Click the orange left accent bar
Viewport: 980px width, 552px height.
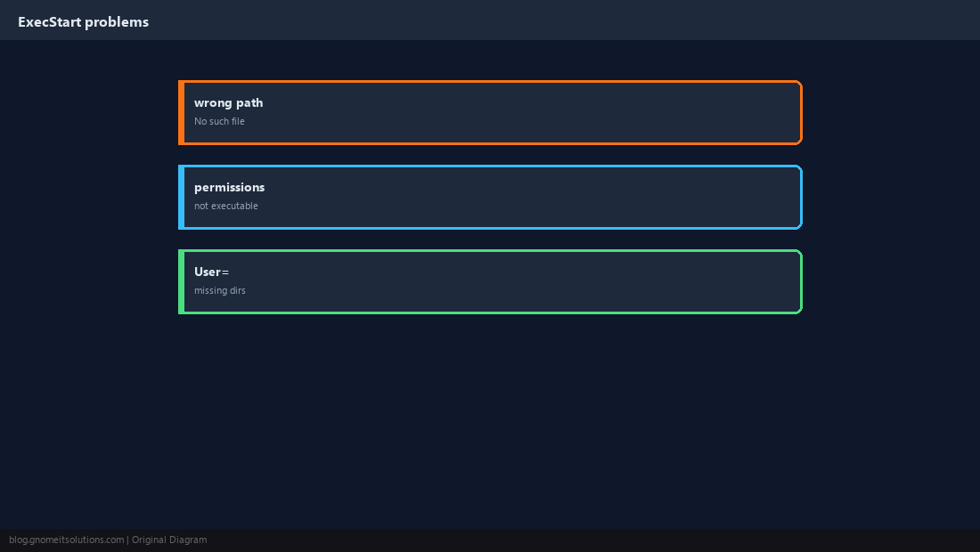181,112
